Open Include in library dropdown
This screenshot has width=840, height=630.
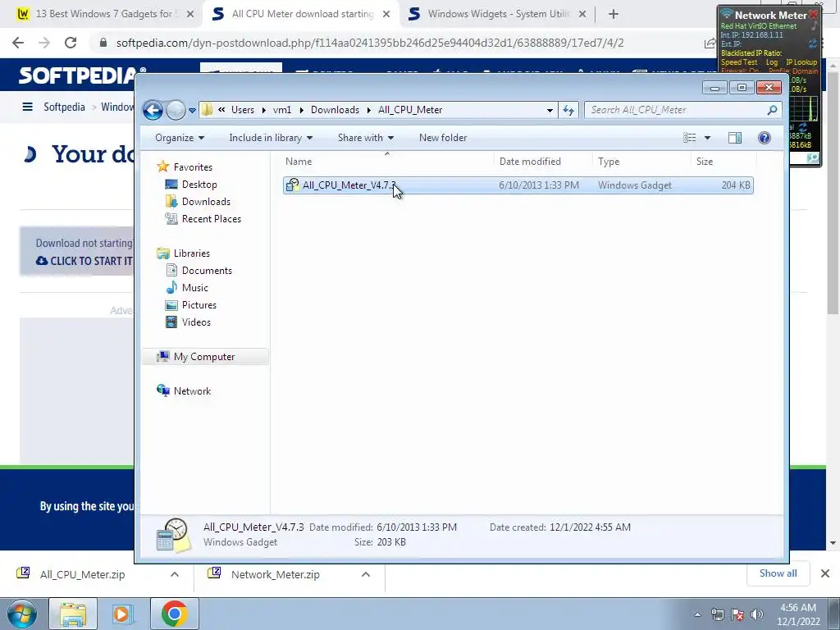coord(271,138)
